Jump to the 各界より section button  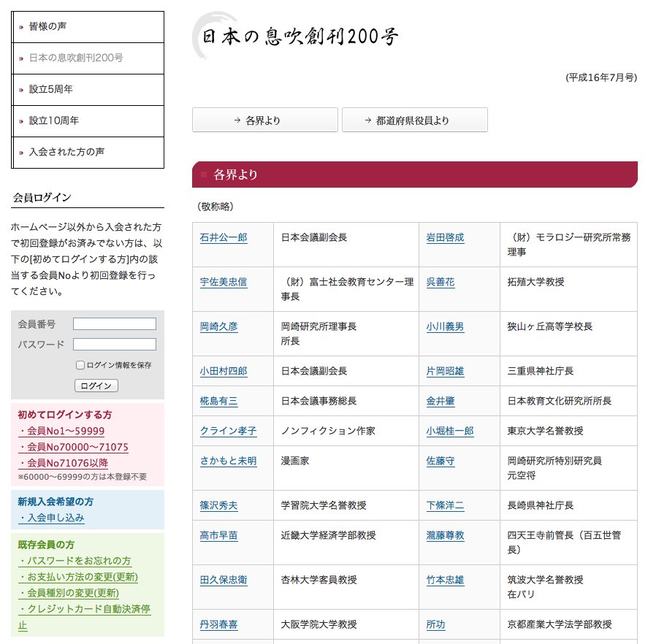coord(265,120)
